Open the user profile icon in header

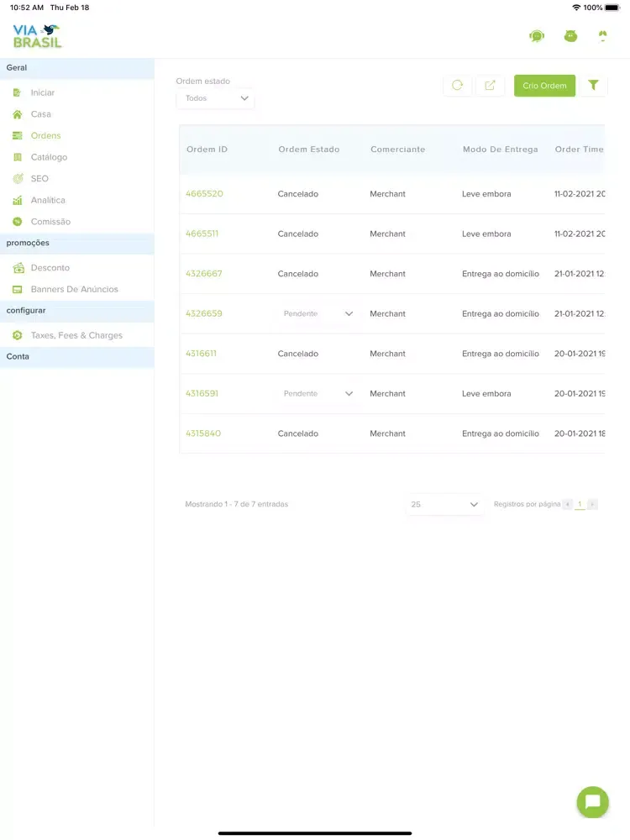tap(602, 36)
